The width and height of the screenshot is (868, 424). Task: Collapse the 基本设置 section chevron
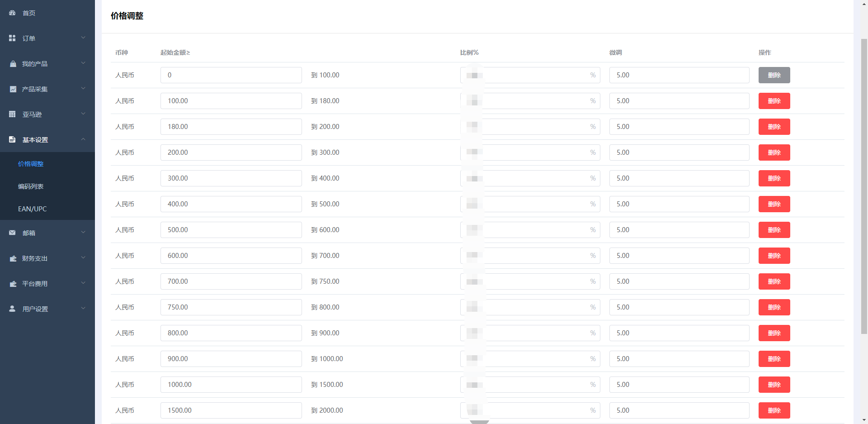(83, 139)
